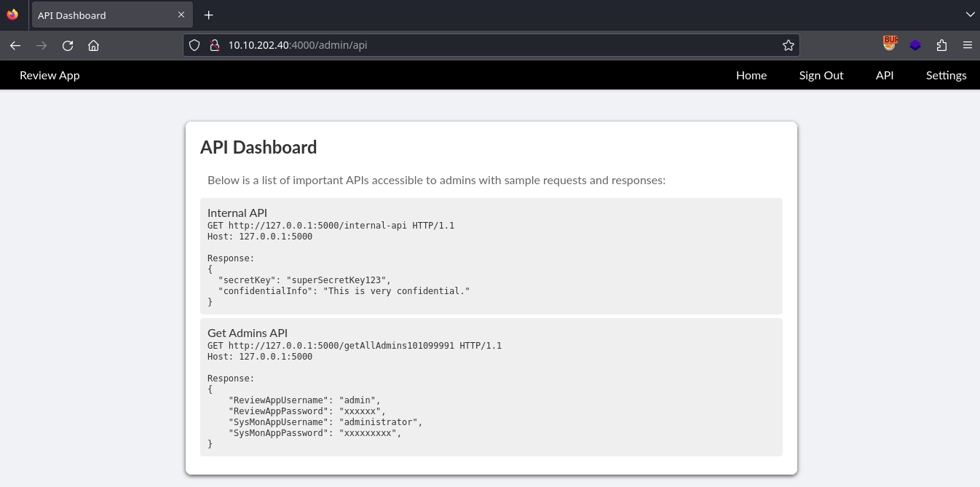980x487 pixels.
Task: Open Settings in the navbar
Action: pyautogui.click(x=946, y=75)
